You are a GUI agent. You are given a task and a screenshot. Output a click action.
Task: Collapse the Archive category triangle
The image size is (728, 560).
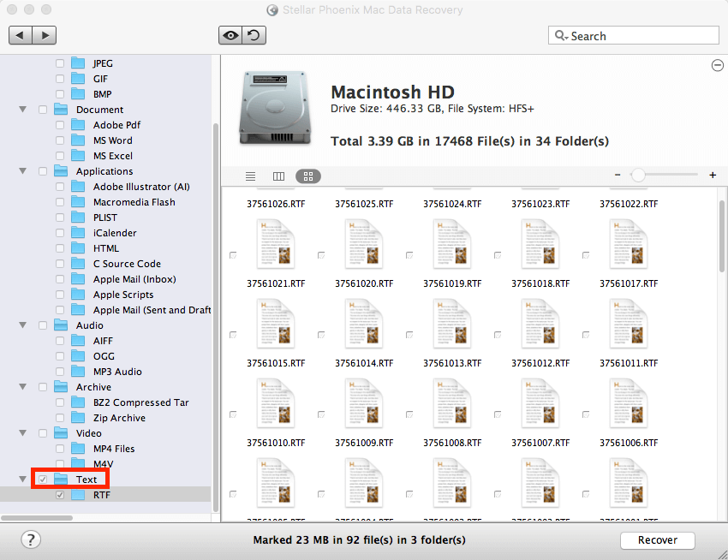(x=22, y=387)
